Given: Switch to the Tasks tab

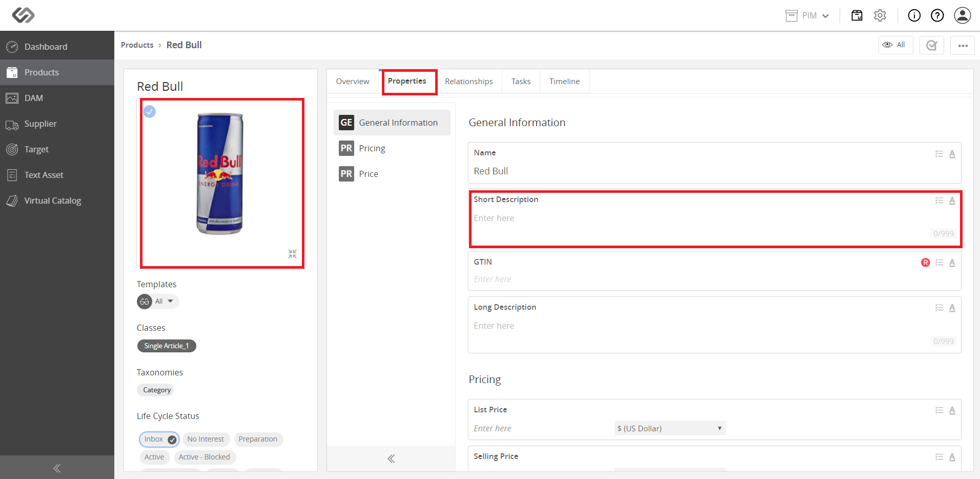Looking at the screenshot, I should click(521, 82).
